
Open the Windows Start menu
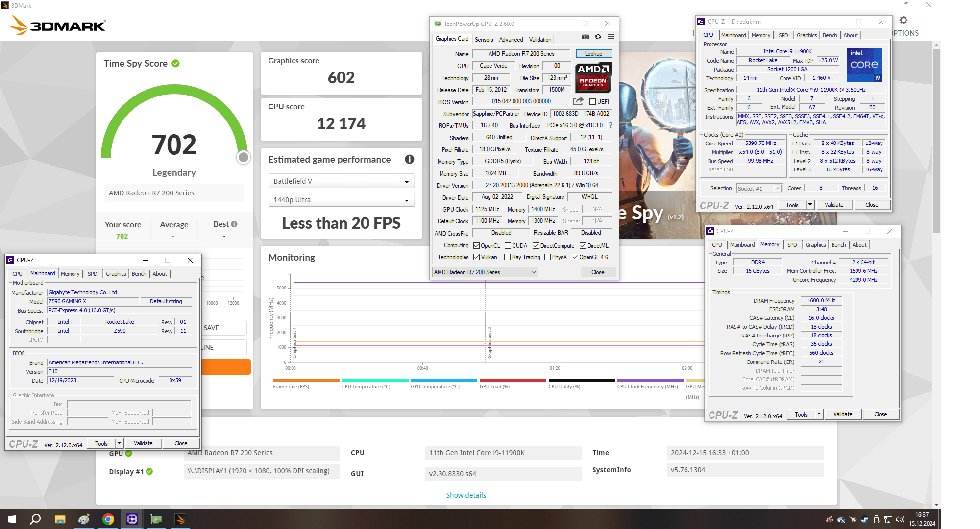[12, 519]
